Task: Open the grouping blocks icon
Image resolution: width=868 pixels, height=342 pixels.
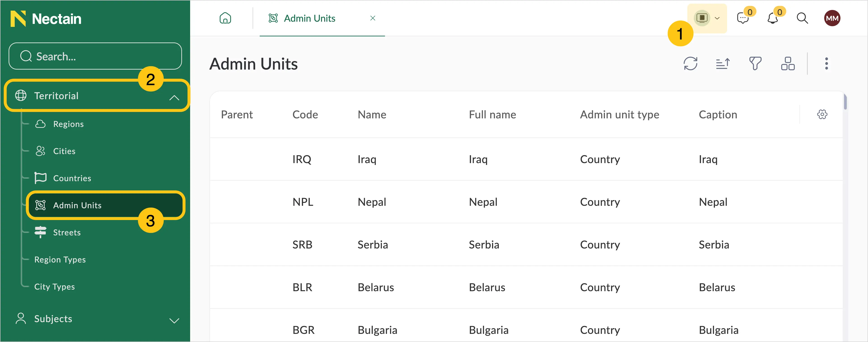Action: 787,63
